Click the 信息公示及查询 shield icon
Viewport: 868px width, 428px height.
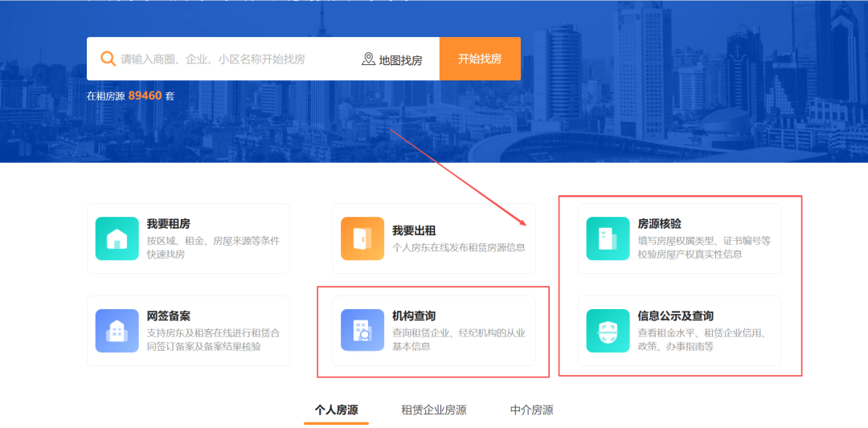click(608, 331)
